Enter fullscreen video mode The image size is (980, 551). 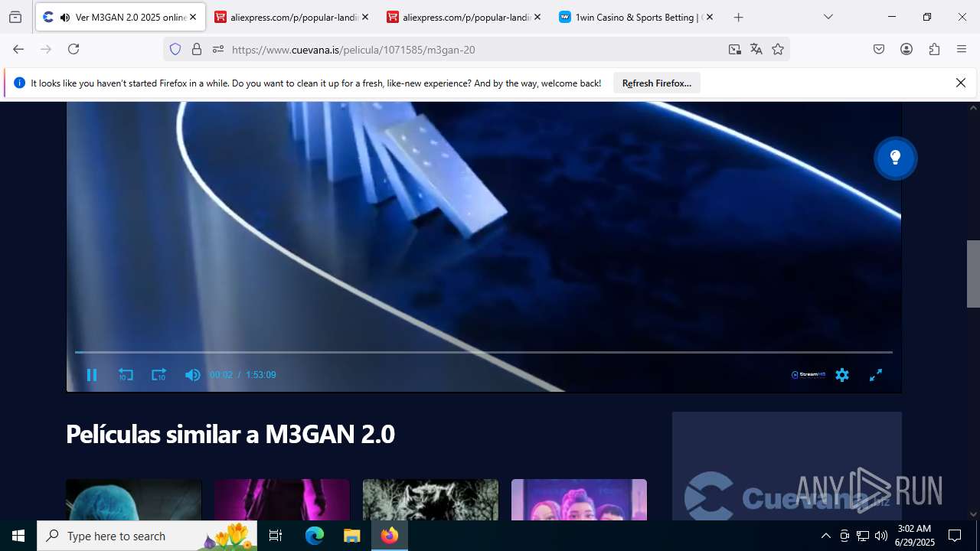pyautogui.click(x=876, y=375)
